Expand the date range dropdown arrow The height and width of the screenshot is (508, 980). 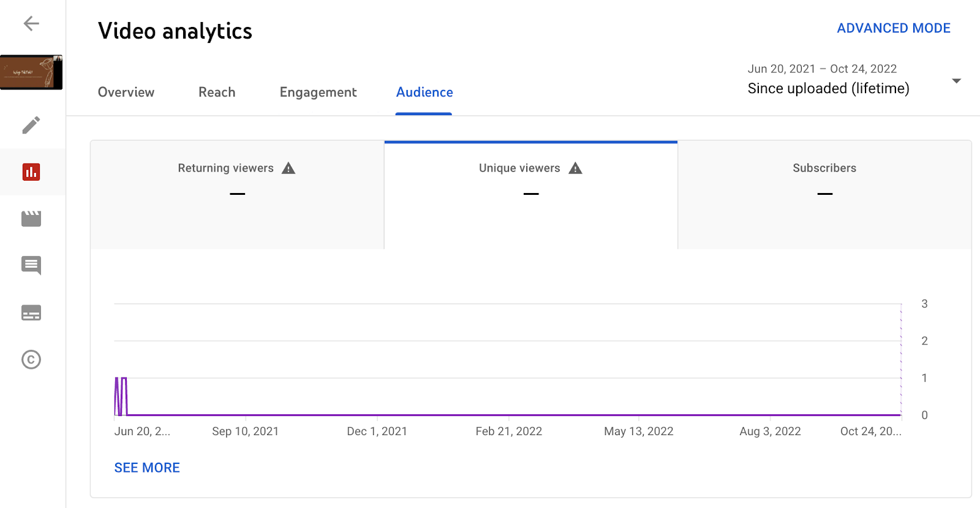(956, 81)
